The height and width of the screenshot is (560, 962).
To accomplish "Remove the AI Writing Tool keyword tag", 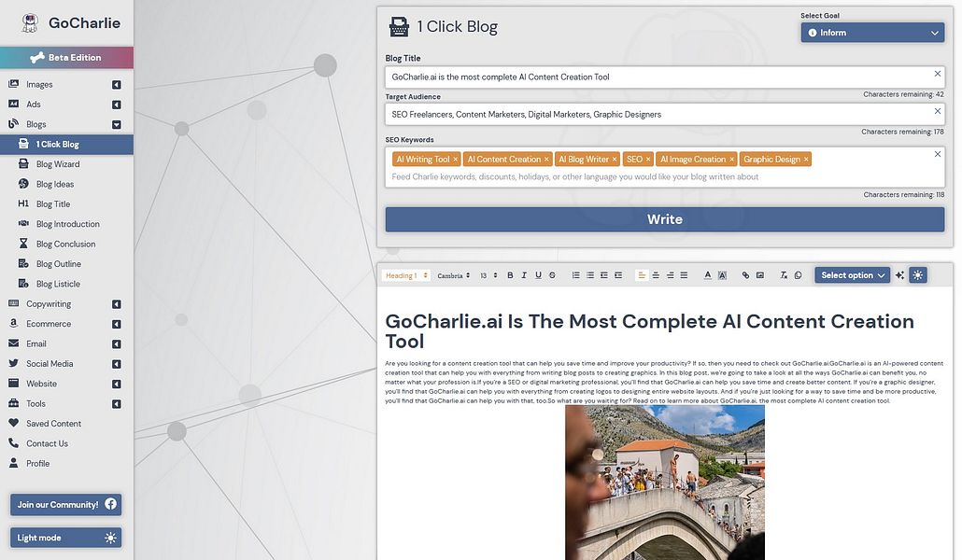I will [455, 160].
